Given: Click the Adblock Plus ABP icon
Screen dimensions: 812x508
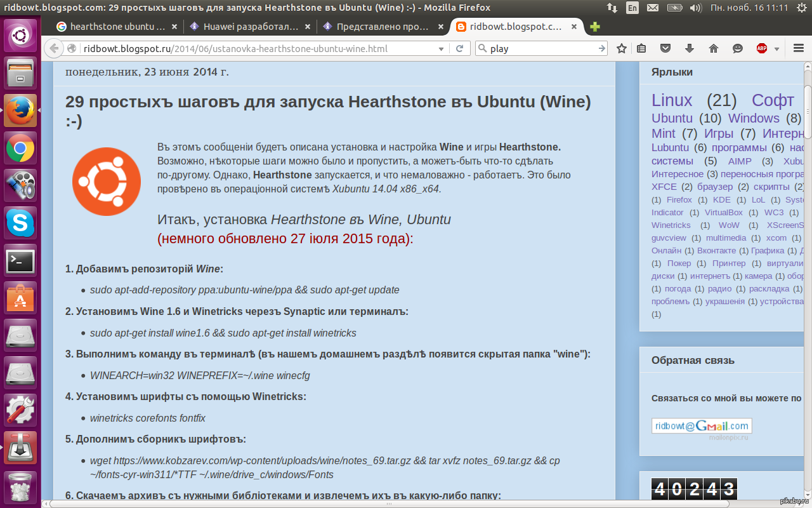Looking at the screenshot, I should pos(761,49).
